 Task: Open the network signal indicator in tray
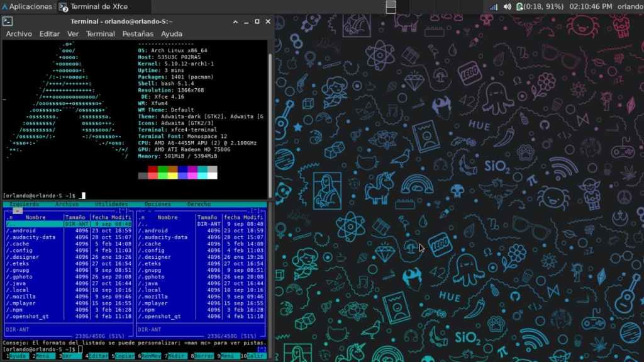(x=494, y=7)
